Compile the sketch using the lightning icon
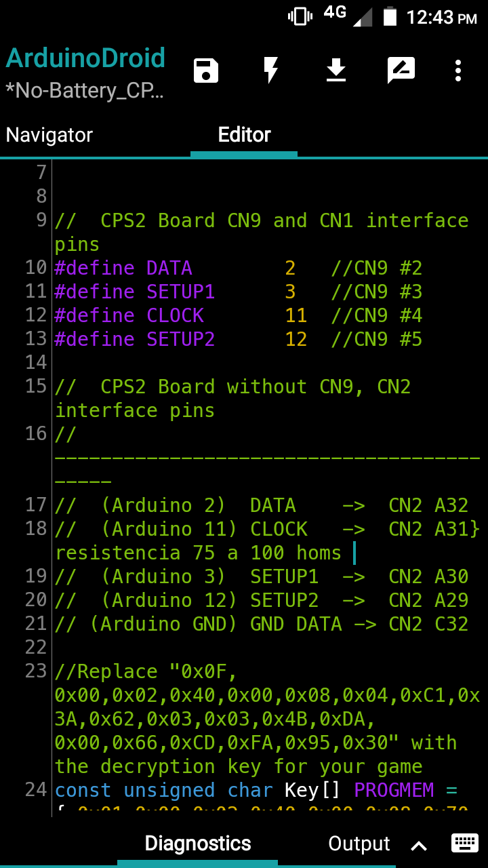The width and height of the screenshot is (488, 868). [x=270, y=69]
